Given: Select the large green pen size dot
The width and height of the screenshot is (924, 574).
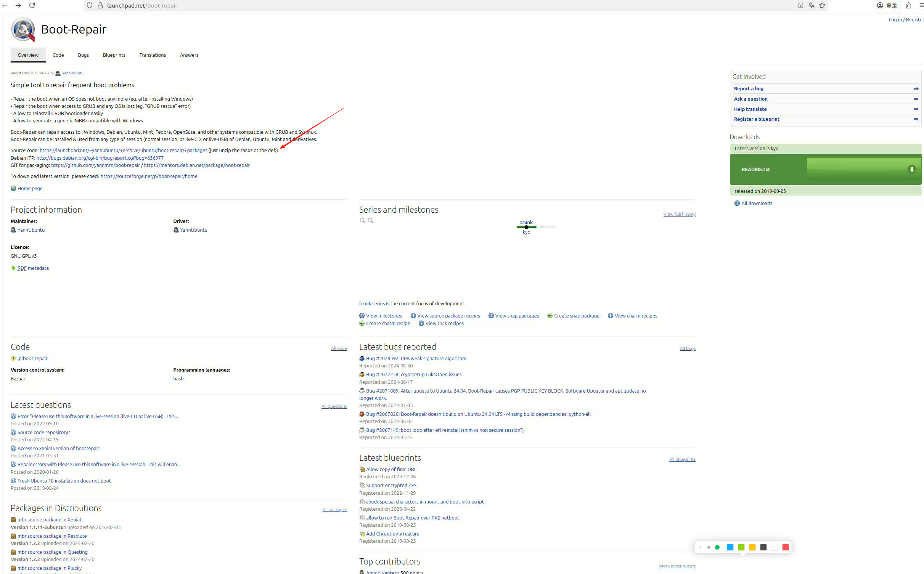Looking at the screenshot, I should click(717, 547).
